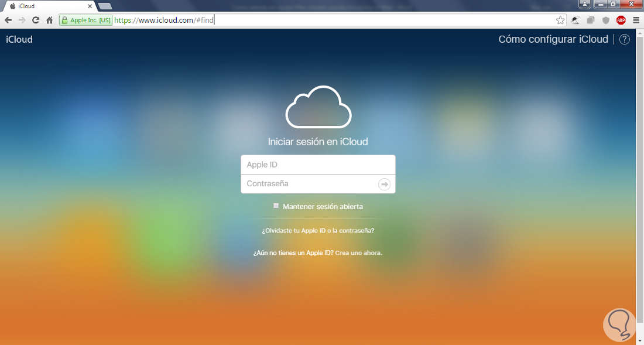Click the browser back arrow

click(x=8, y=20)
